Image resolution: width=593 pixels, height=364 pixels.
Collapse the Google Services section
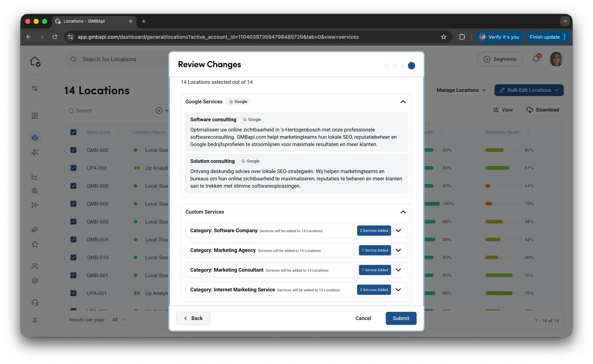coord(403,102)
